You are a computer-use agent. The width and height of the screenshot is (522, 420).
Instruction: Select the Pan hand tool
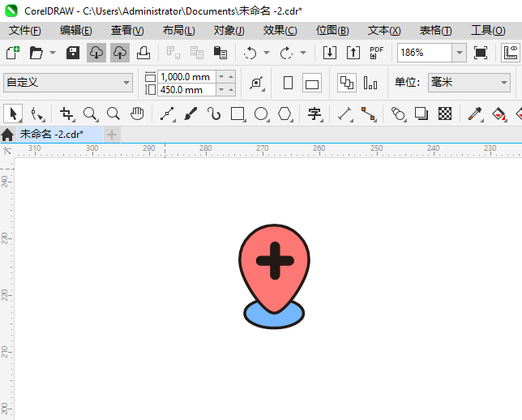[137, 114]
